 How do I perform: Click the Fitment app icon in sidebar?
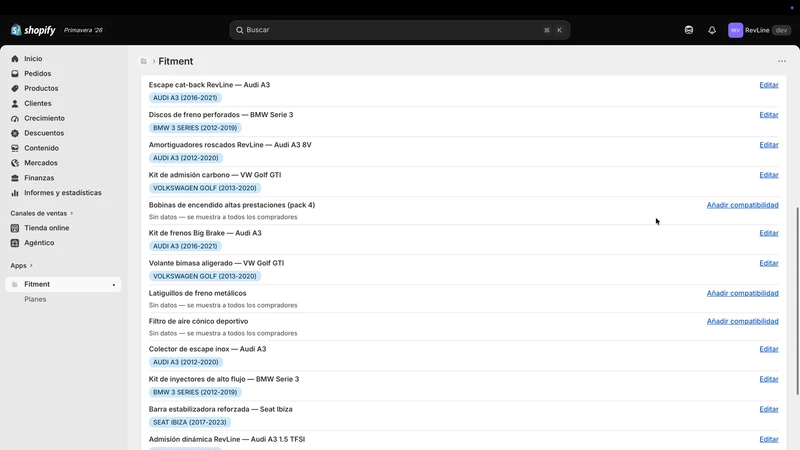click(15, 284)
